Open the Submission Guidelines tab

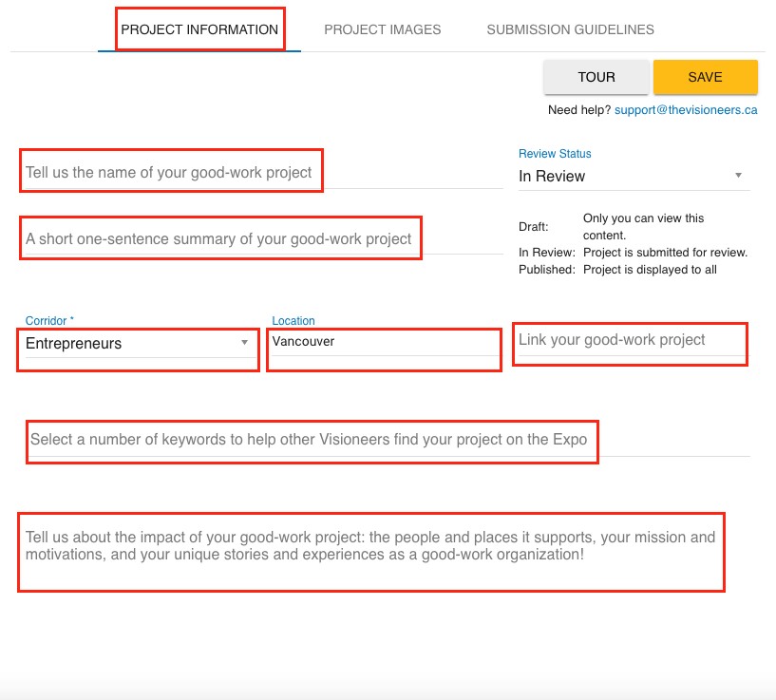click(570, 29)
